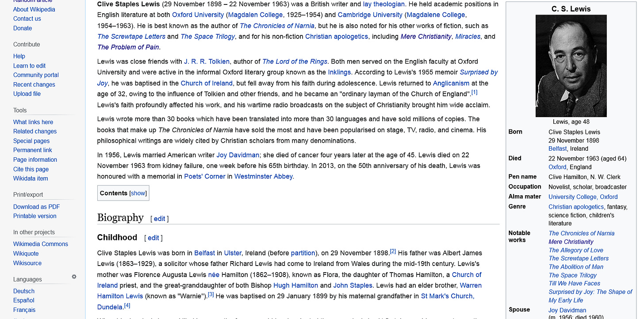The width and height of the screenshot is (644, 319).
Task: Open Wikiquote project link
Action: coord(26,254)
